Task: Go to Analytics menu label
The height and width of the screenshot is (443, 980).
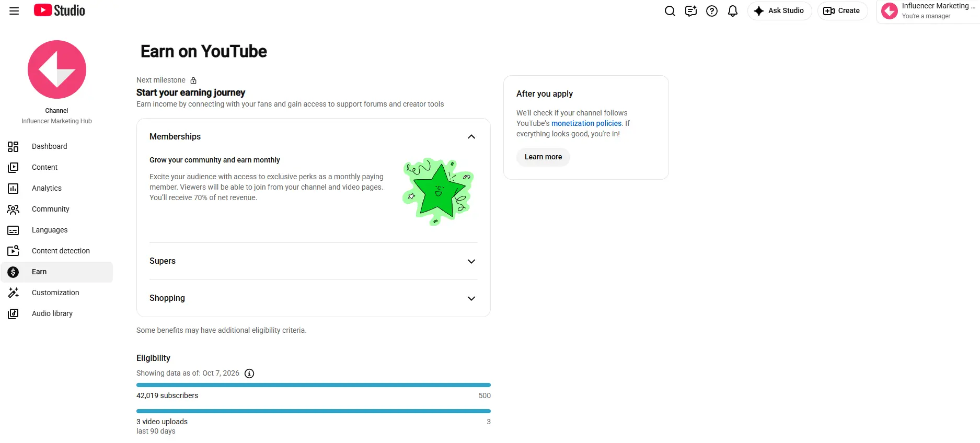Action: [47, 188]
